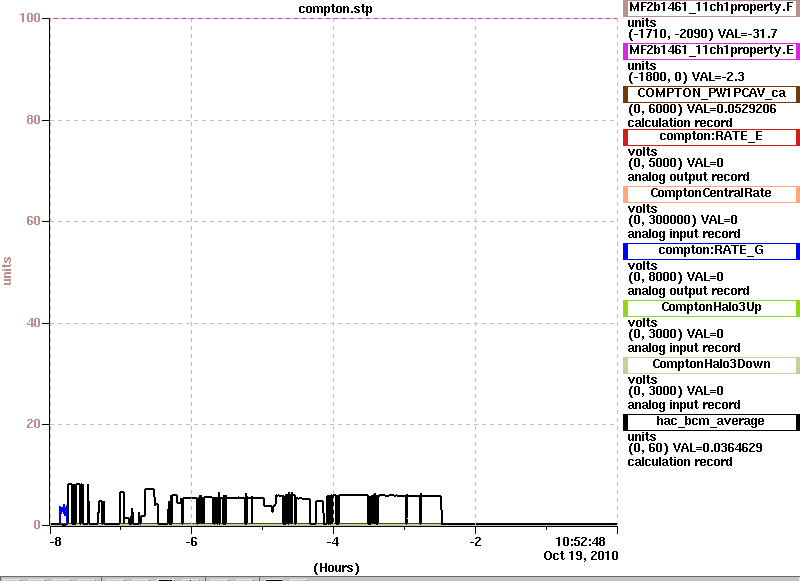This screenshot has height=581, width=800.
Task: Click the '(-1710, -2090) VAL=-31.7' range text
Action: point(703,34)
